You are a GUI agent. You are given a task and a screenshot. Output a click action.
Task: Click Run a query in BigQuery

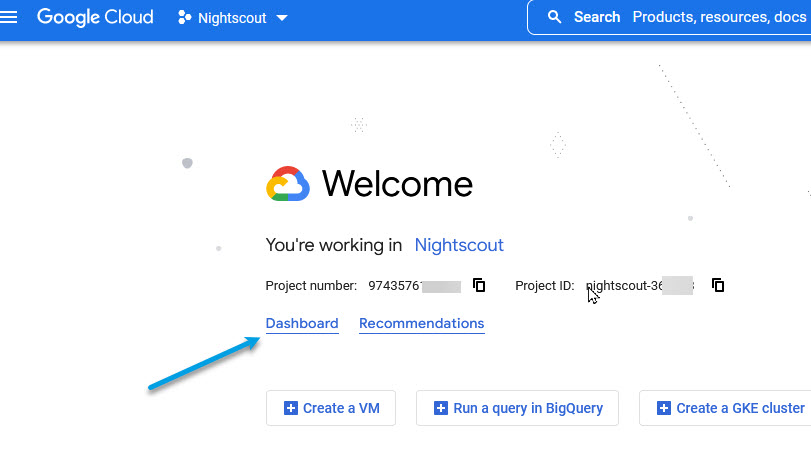517,408
